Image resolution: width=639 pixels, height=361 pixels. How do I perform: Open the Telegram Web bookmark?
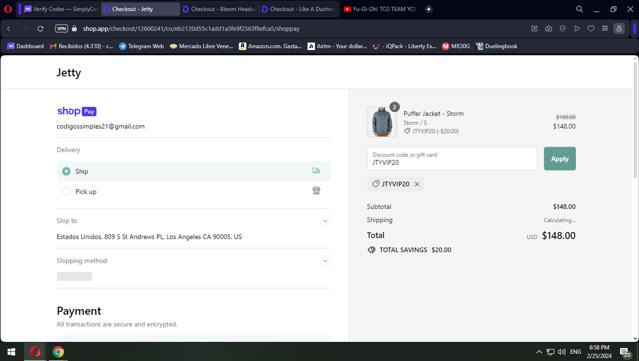tap(141, 46)
